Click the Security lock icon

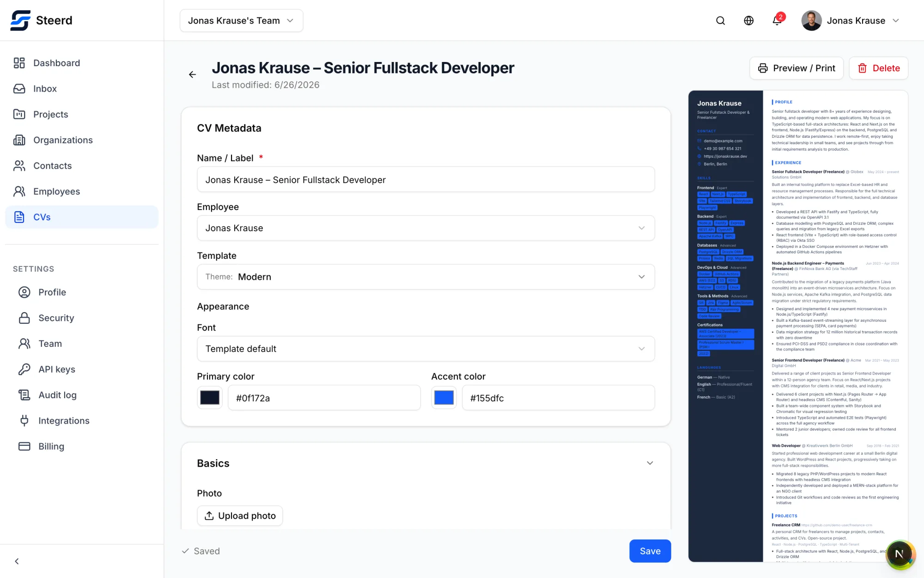point(24,318)
